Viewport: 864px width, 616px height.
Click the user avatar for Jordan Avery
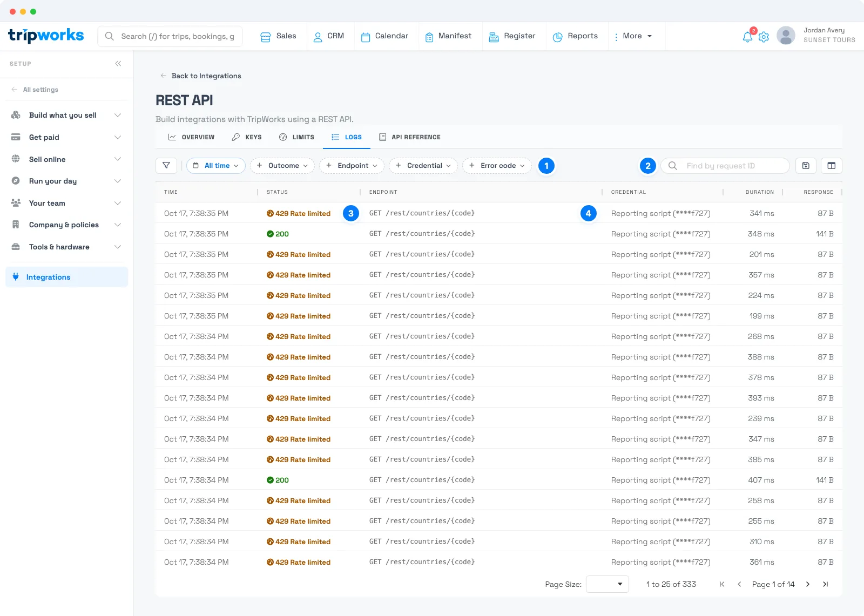click(x=786, y=36)
